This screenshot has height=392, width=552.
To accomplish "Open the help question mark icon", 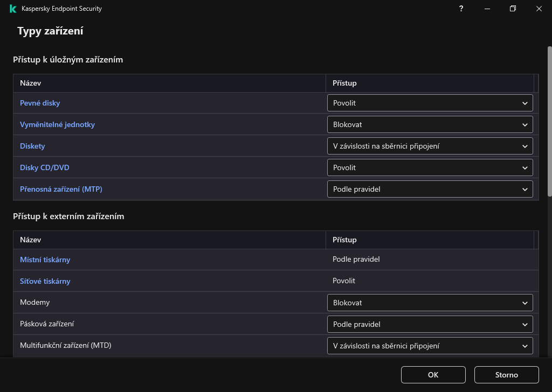I will [x=461, y=9].
